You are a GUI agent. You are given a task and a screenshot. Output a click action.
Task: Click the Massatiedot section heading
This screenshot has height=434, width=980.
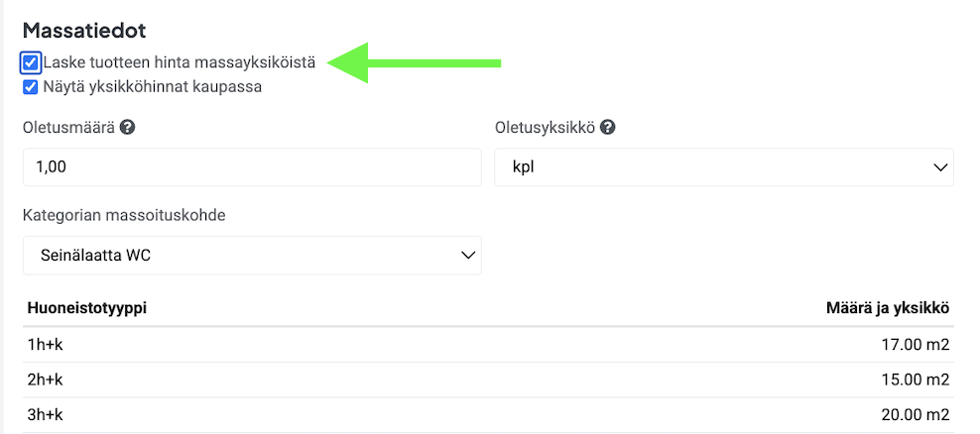coord(84,31)
